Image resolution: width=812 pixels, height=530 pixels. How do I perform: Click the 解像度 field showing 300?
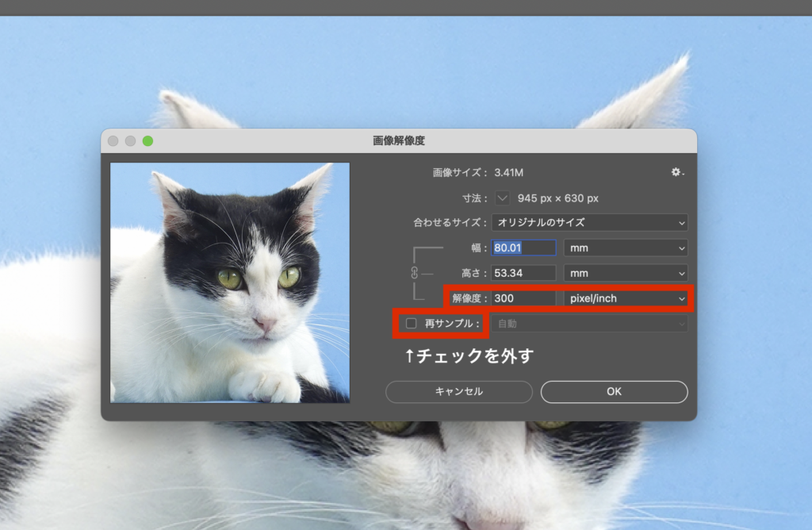click(x=523, y=298)
